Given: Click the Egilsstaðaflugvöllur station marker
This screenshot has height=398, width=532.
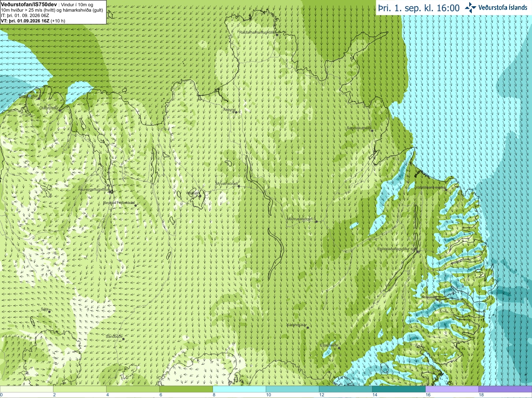Looking at the screenshot, I should 418,252.
